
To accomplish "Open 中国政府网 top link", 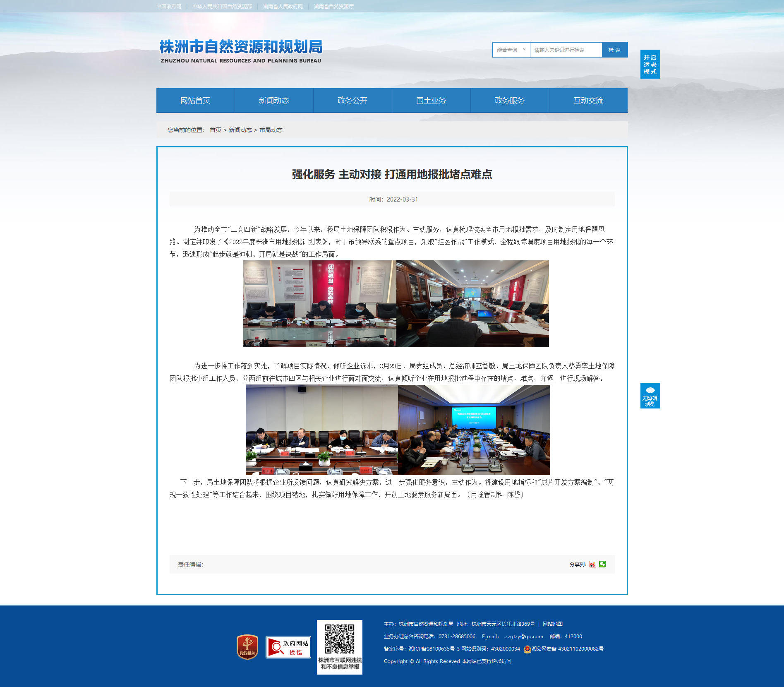I will point(169,7).
